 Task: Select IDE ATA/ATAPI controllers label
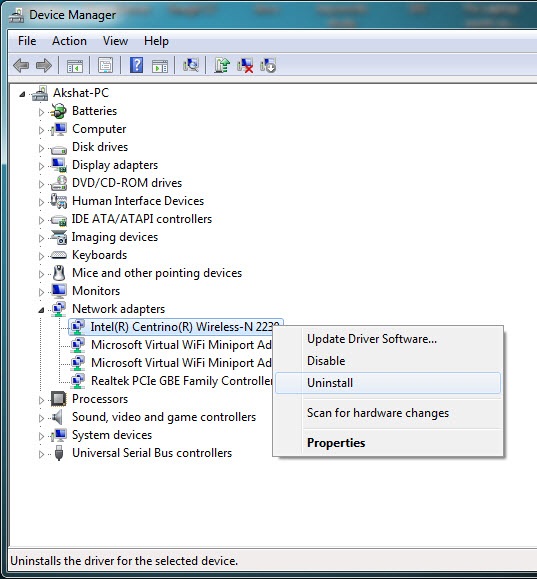click(x=142, y=219)
